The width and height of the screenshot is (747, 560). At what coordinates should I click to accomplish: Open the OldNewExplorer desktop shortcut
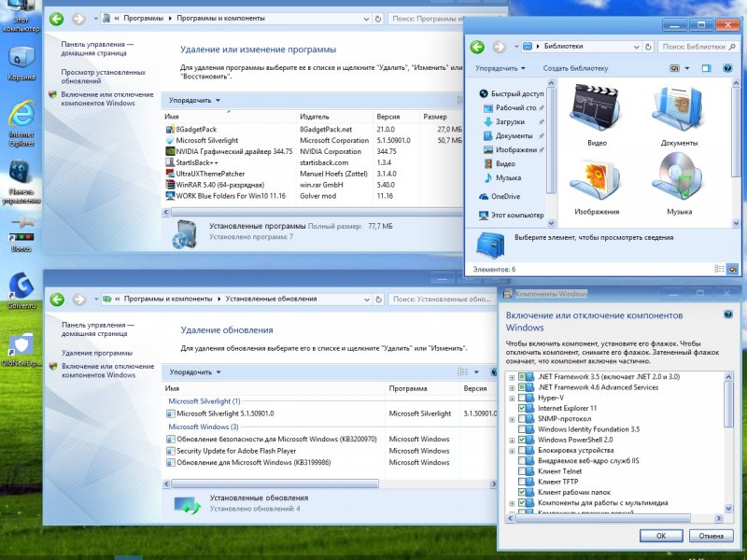point(21,350)
